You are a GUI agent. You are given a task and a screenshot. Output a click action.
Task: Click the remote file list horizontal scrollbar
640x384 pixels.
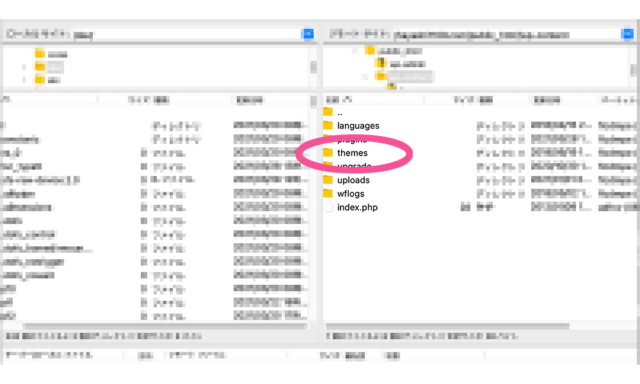click(x=447, y=326)
